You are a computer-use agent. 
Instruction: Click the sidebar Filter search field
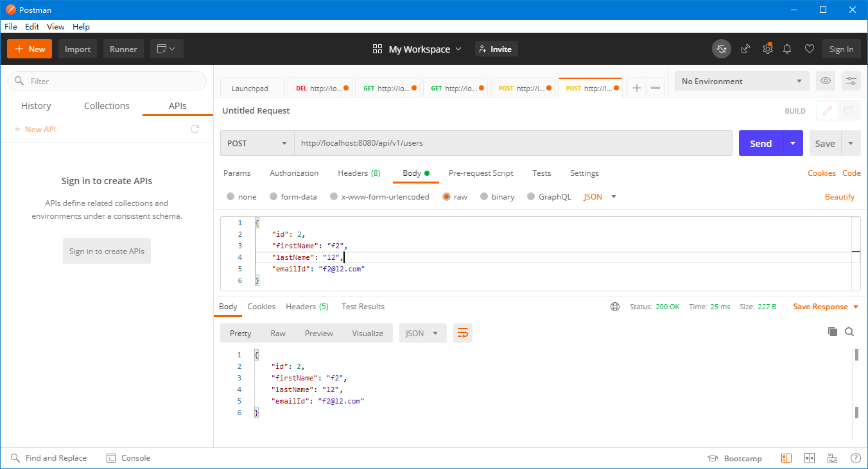(107, 81)
